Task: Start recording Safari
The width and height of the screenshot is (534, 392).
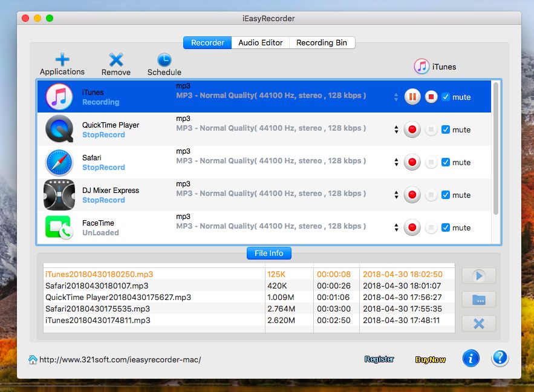Action: [412, 162]
